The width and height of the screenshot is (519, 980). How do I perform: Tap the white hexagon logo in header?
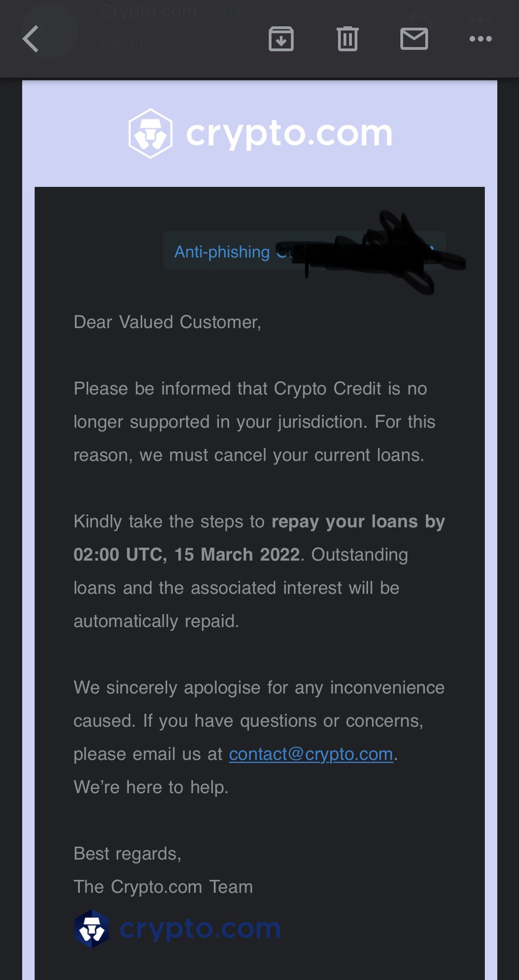150,134
